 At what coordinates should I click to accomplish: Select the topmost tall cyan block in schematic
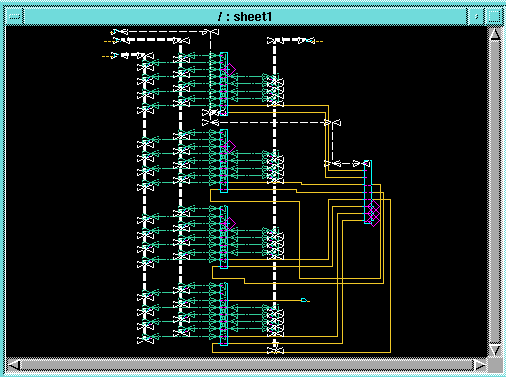tap(224, 84)
